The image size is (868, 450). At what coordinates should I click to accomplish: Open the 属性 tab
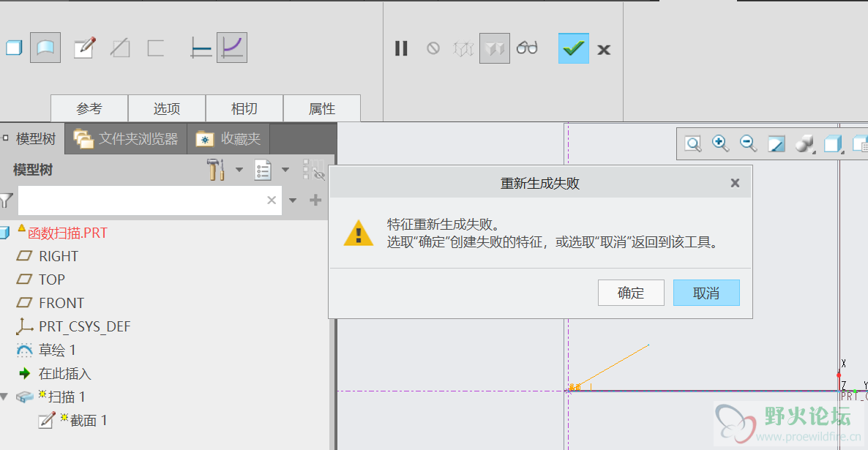coord(321,108)
